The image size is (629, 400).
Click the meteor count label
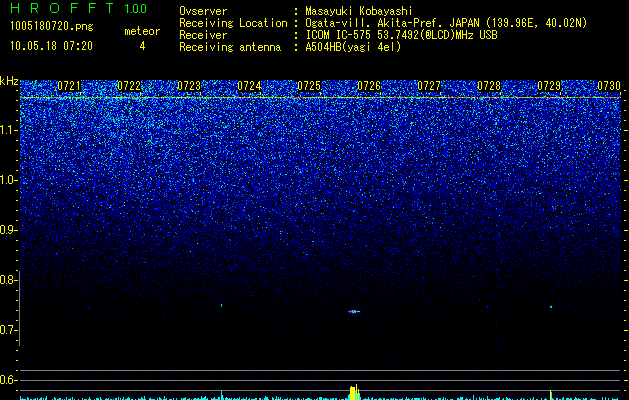(x=142, y=31)
